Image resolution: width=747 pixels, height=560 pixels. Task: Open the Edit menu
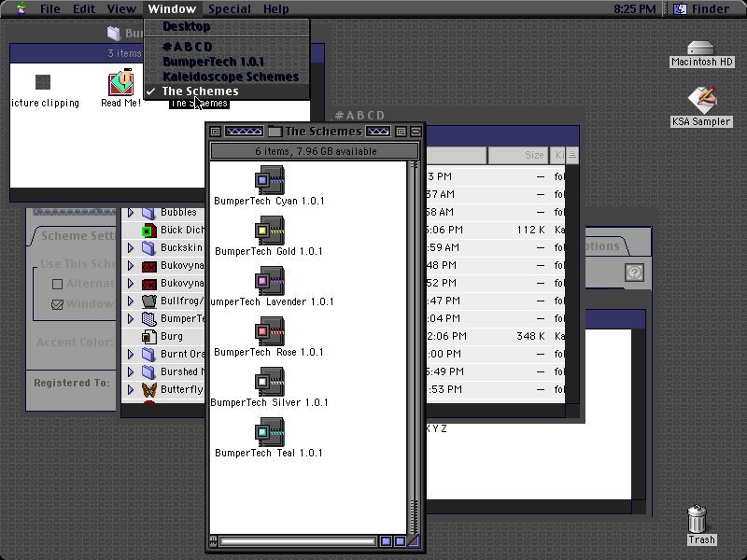[x=84, y=8]
